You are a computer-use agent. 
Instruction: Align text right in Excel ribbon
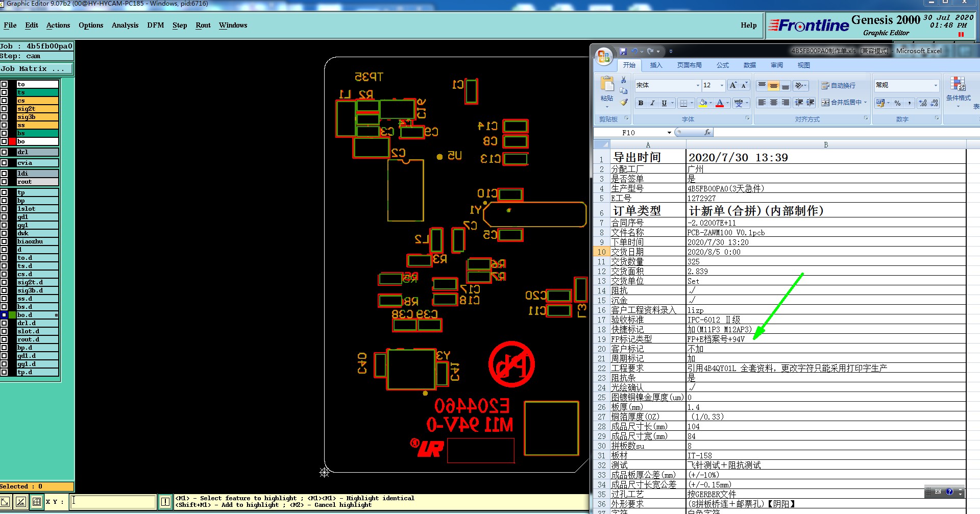(786, 103)
